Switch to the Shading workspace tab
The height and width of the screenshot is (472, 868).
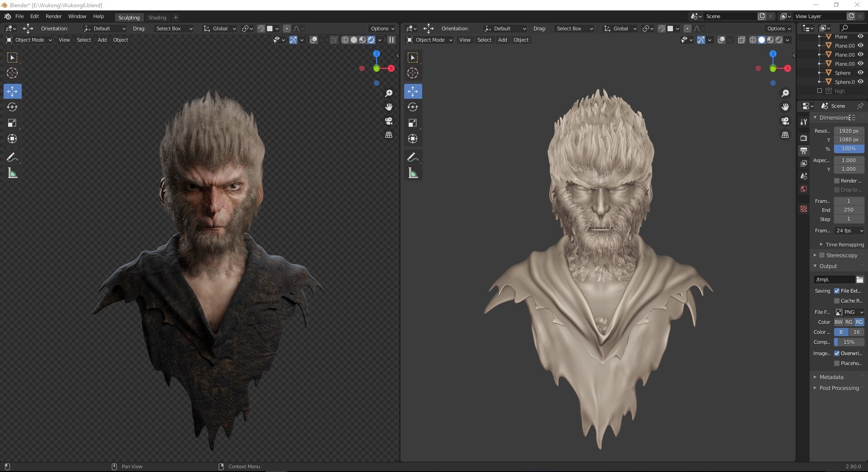tap(157, 18)
